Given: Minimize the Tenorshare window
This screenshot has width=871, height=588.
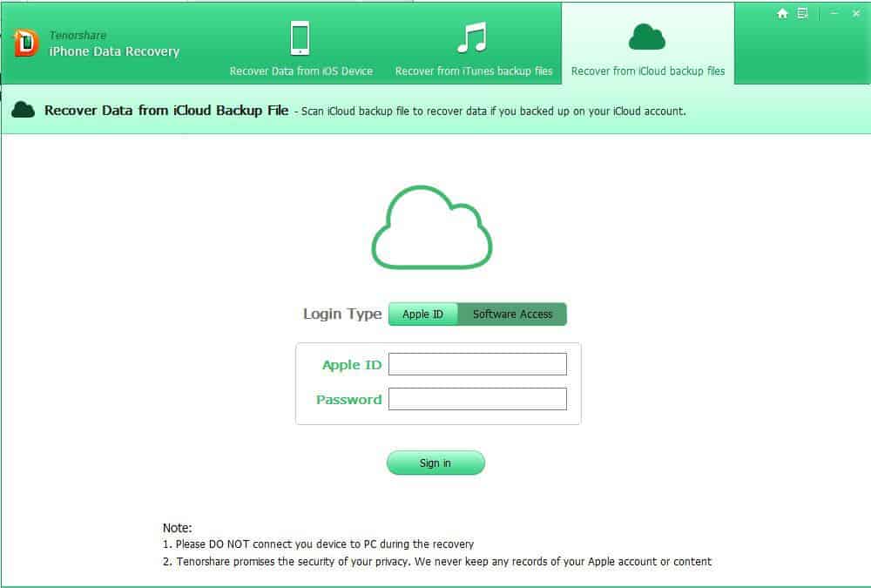Looking at the screenshot, I should click(x=834, y=13).
